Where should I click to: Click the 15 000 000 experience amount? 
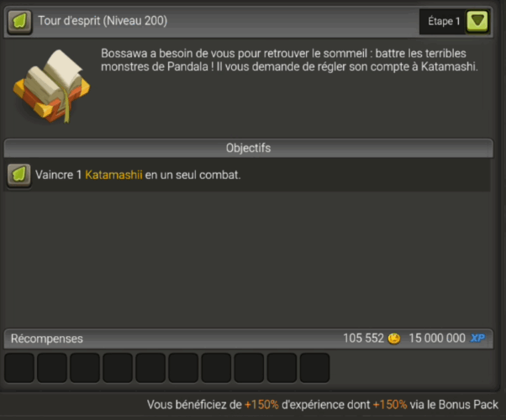(437, 339)
